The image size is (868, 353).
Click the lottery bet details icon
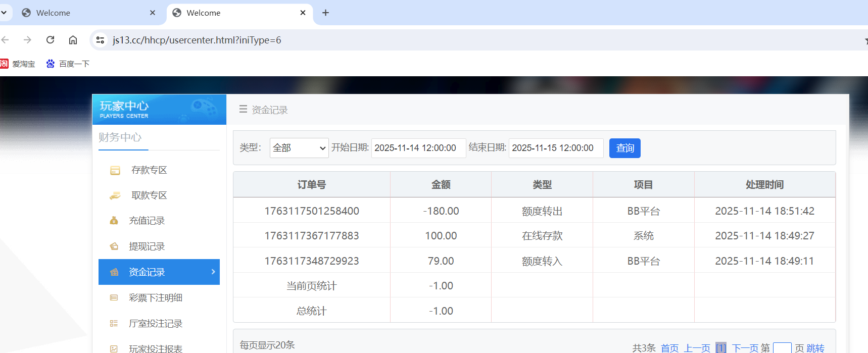pyautogui.click(x=114, y=298)
